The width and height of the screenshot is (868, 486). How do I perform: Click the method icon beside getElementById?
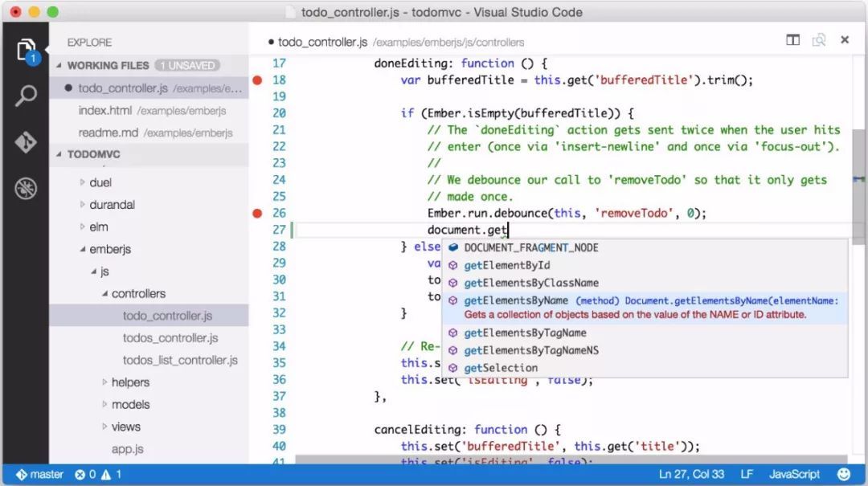(452, 265)
